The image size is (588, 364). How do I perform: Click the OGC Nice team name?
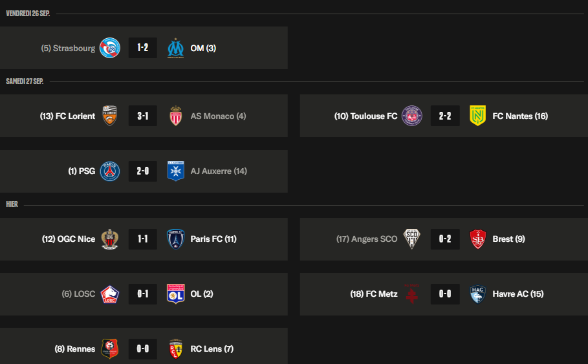tap(69, 239)
